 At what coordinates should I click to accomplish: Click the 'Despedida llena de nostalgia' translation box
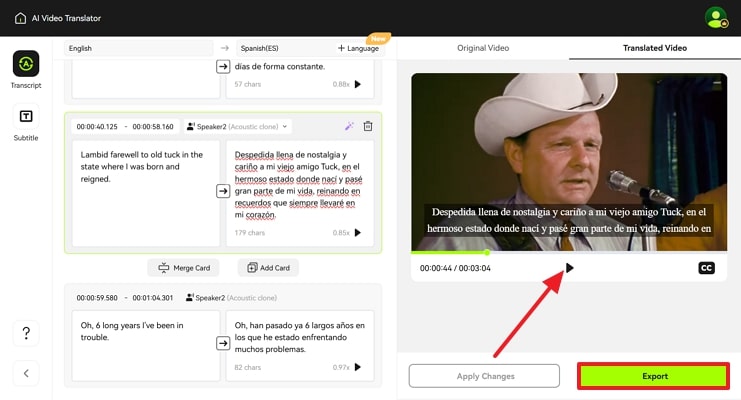(x=300, y=193)
